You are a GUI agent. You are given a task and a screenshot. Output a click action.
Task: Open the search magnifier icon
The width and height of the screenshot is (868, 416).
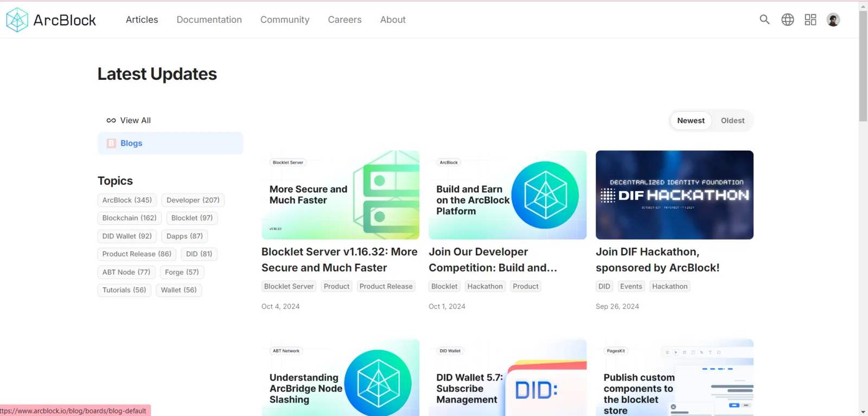(x=764, y=20)
